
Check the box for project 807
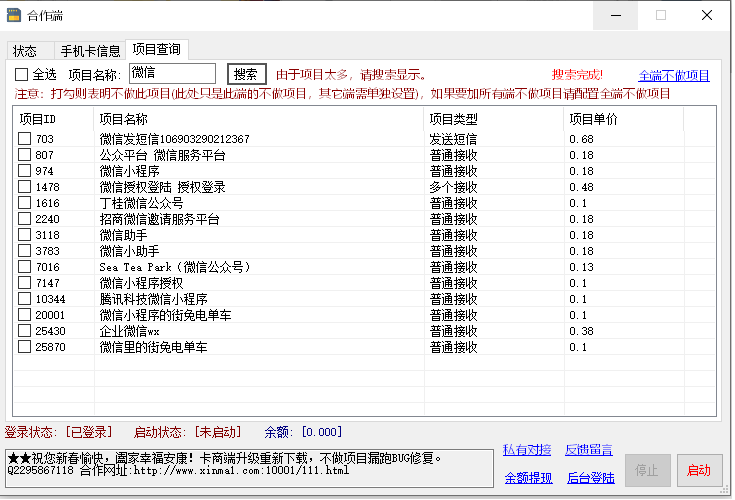(24, 155)
